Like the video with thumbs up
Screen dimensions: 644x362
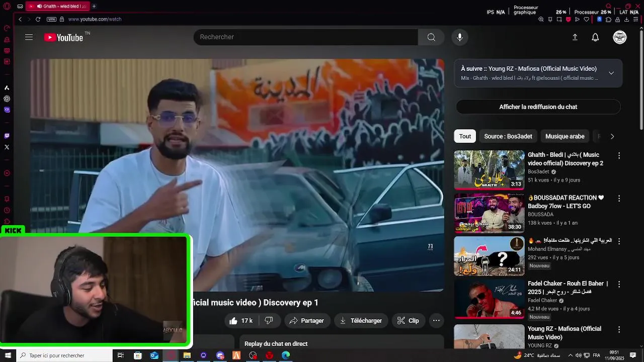coord(241,321)
